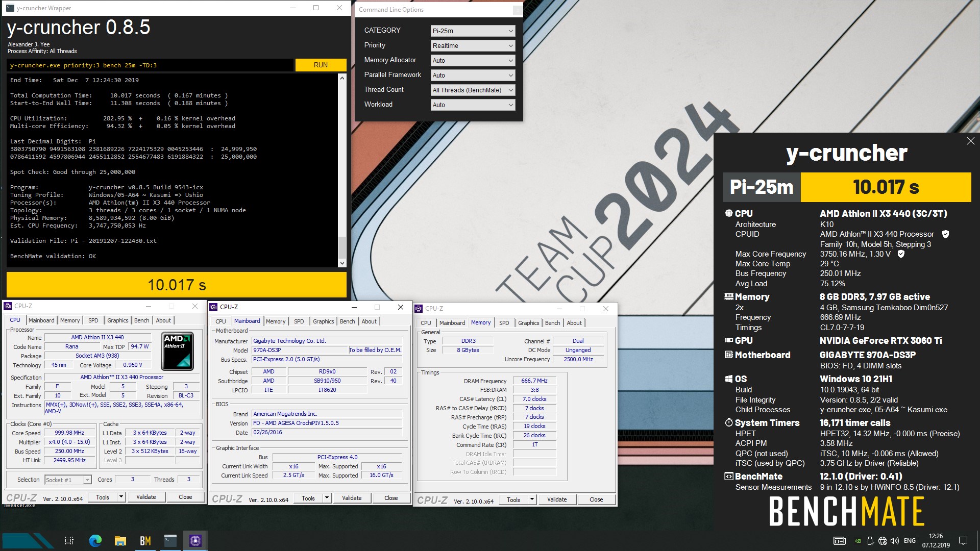This screenshot has width=980, height=551.
Task: Click the GPU section icon in BenchMate
Action: [x=729, y=340]
